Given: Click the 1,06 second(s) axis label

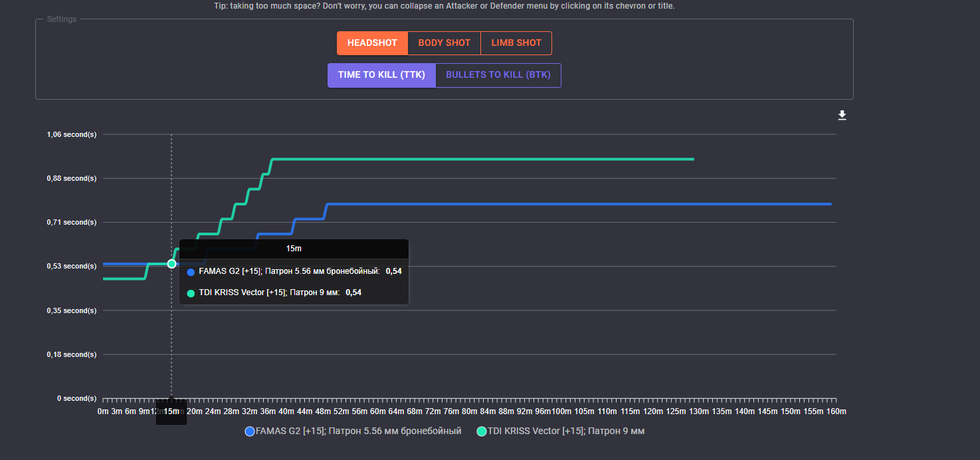Looking at the screenshot, I should pos(72,134).
